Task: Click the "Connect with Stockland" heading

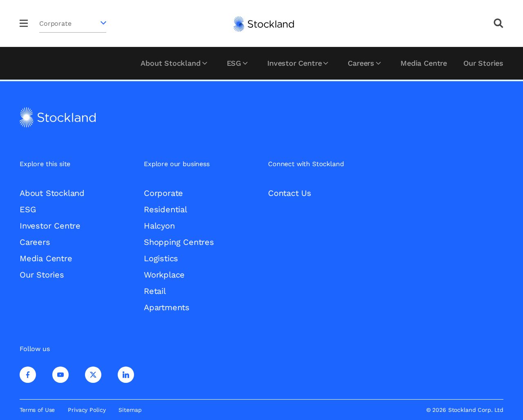Action: click(x=306, y=164)
